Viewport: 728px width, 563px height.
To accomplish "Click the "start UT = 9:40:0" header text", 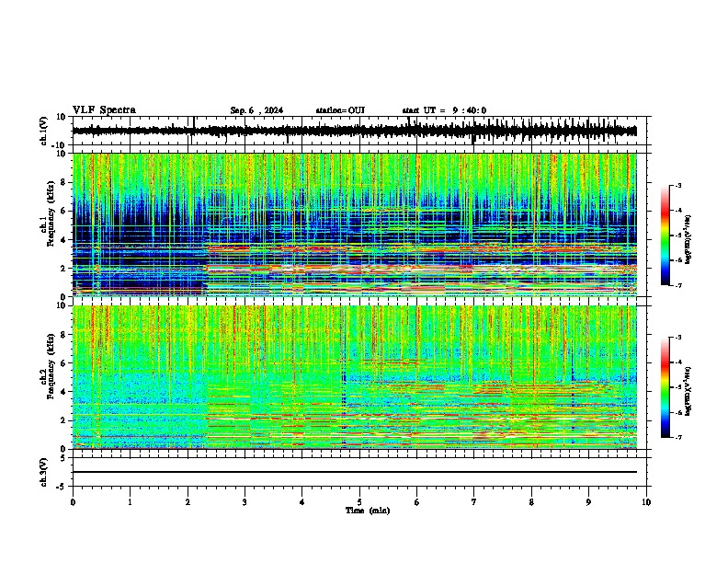I will [x=444, y=110].
